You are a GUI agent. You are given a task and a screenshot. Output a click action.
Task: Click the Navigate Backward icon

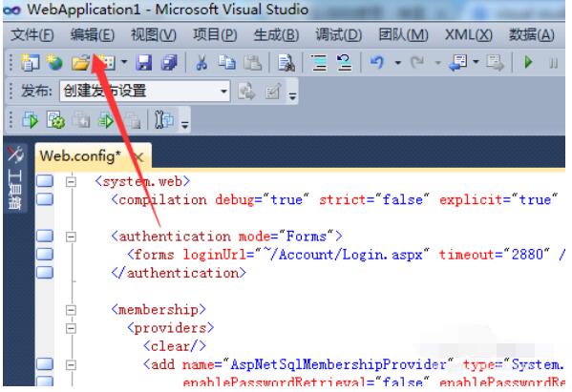click(x=458, y=63)
